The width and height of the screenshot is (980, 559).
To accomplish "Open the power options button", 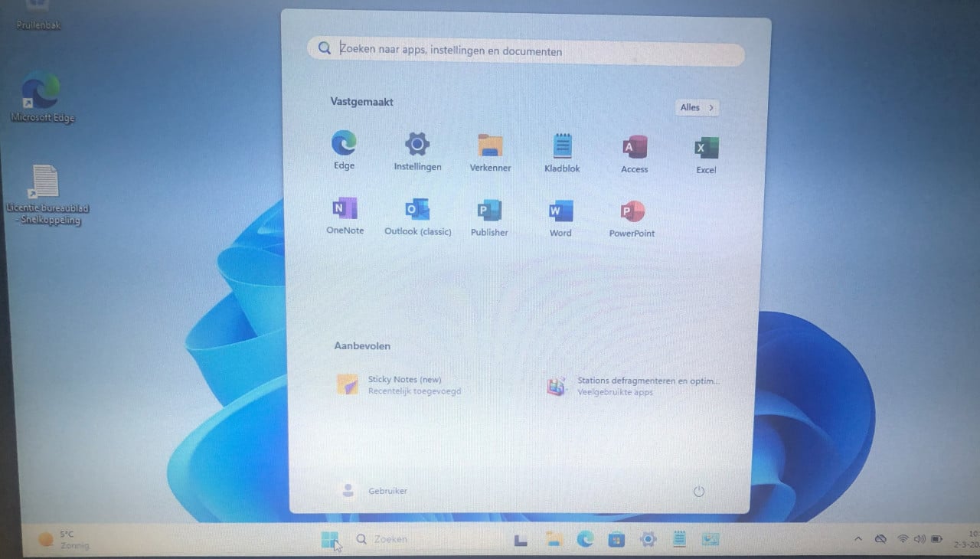I will click(698, 492).
